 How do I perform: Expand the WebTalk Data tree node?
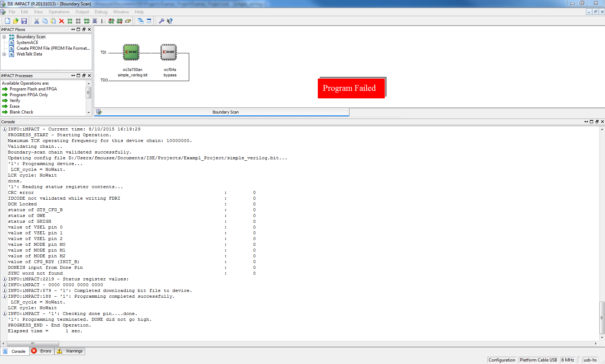pyautogui.click(x=4, y=54)
